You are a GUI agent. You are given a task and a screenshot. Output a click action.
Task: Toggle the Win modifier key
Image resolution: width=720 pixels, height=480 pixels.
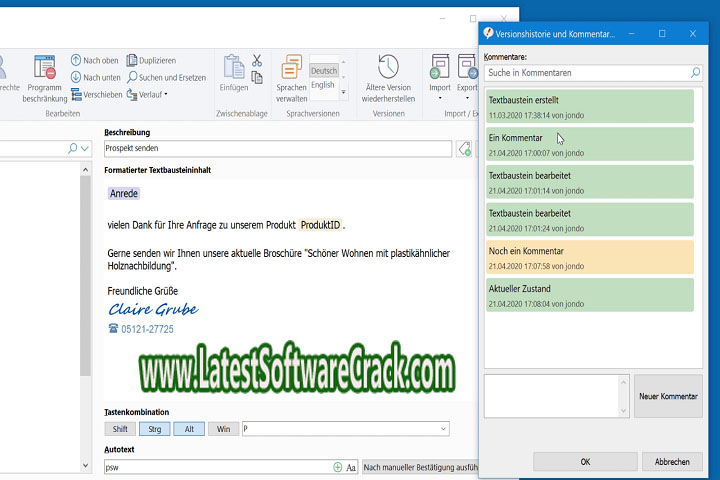pyautogui.click(x=224, y=429)
